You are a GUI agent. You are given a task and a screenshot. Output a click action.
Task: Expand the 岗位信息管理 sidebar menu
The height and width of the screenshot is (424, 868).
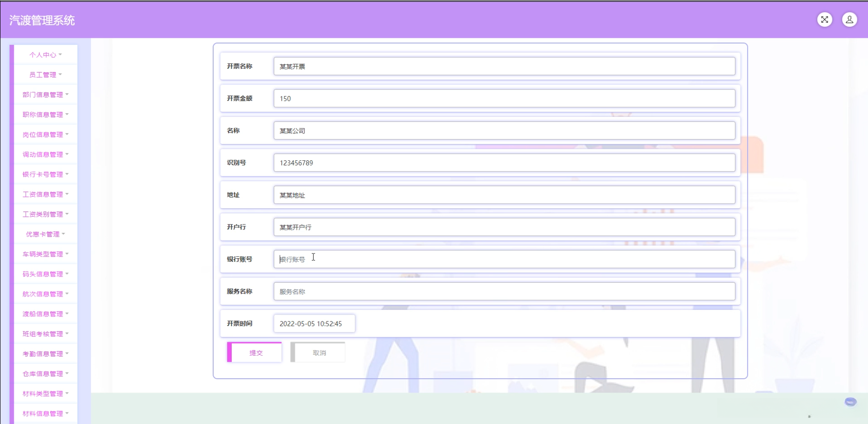pyautogui.click(x=46, y=134)
